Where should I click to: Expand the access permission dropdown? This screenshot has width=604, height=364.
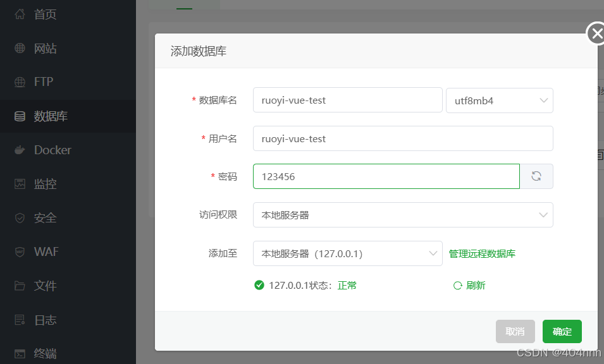402,215
